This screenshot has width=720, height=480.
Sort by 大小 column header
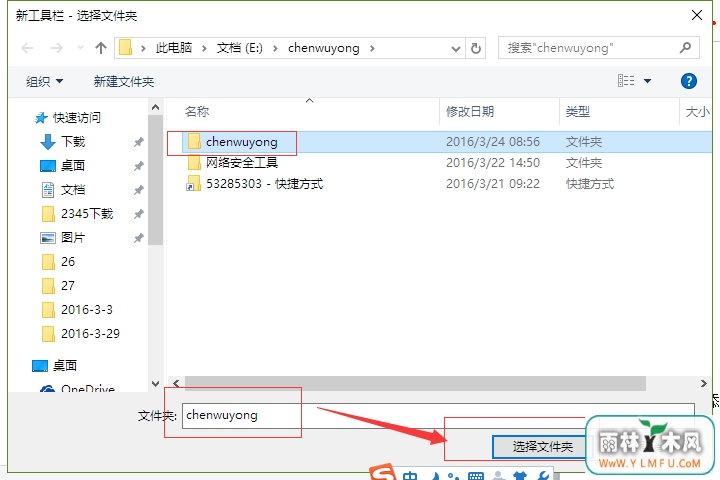[x=697, y=111]
